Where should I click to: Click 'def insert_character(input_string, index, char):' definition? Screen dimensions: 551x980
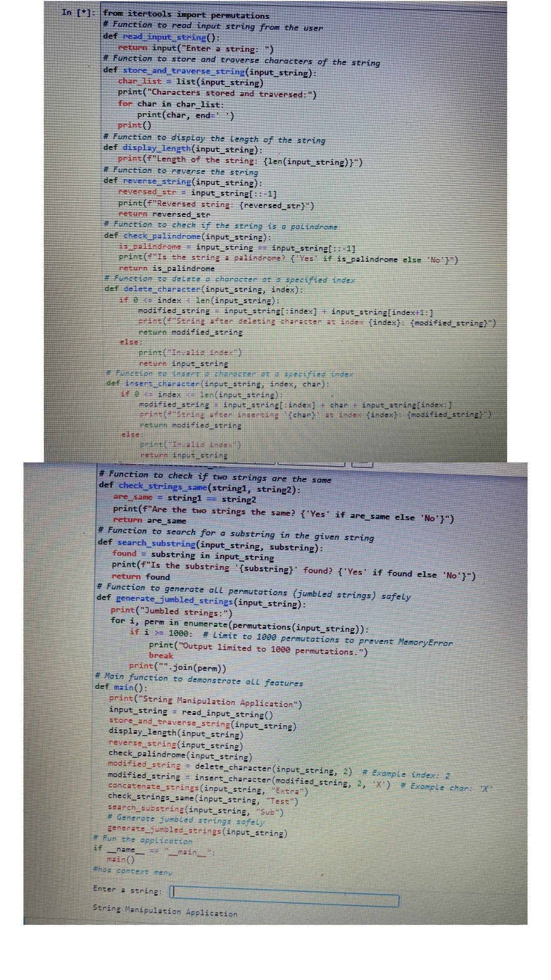click(218, 383)
